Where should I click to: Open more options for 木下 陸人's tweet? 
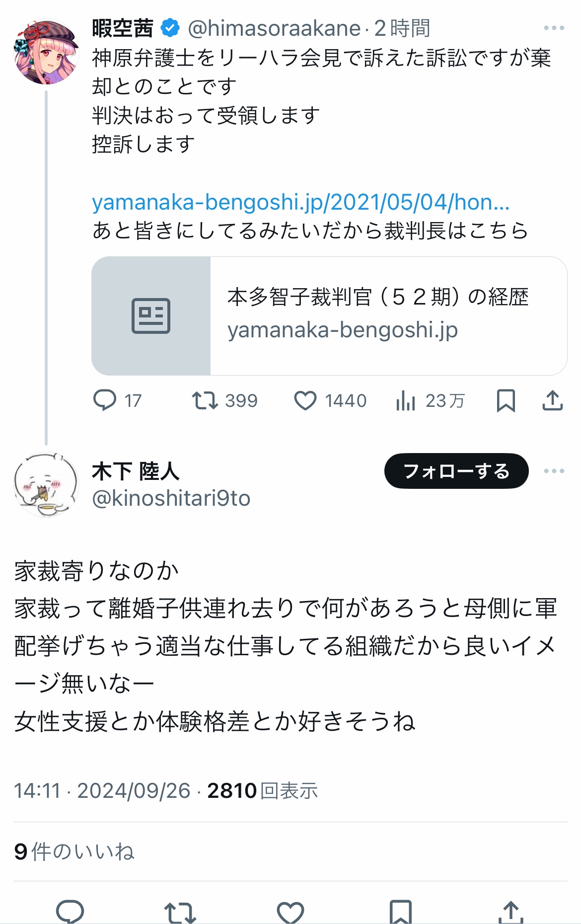click(x=554, y=470)
